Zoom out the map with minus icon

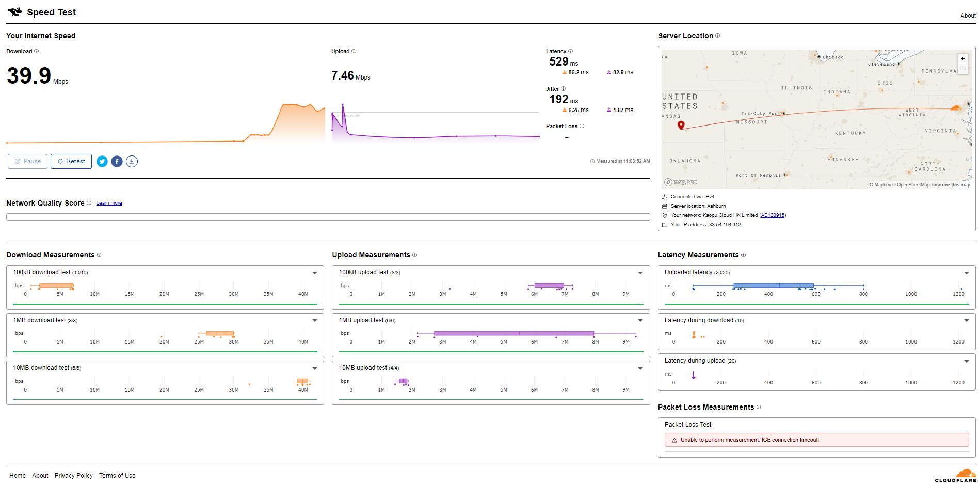pyautogui.click(x=962, y=69)
